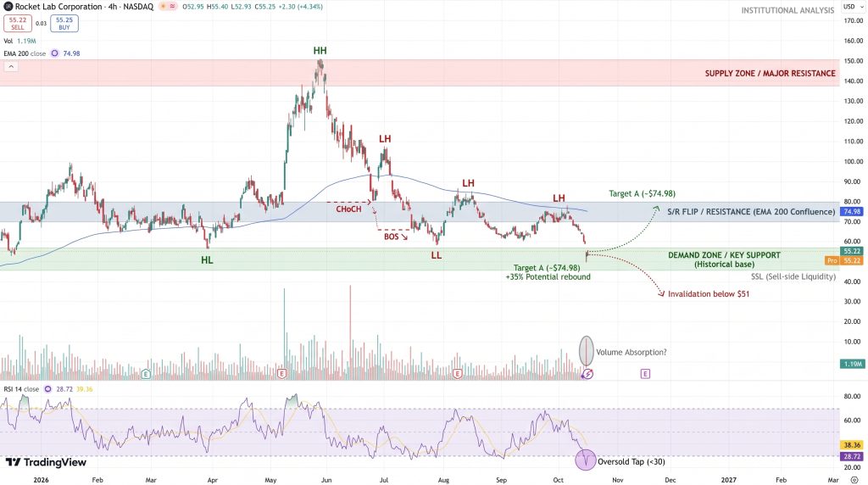Select the CHoCH label on the chart
The image size is (868, 485).
pyautogui.click(x=348, y=209)
